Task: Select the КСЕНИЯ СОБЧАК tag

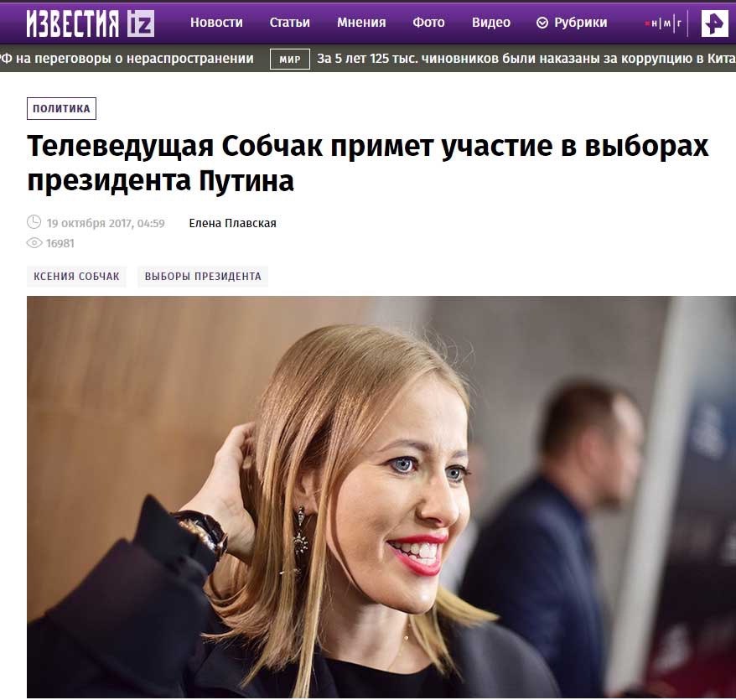Action: 76,276
